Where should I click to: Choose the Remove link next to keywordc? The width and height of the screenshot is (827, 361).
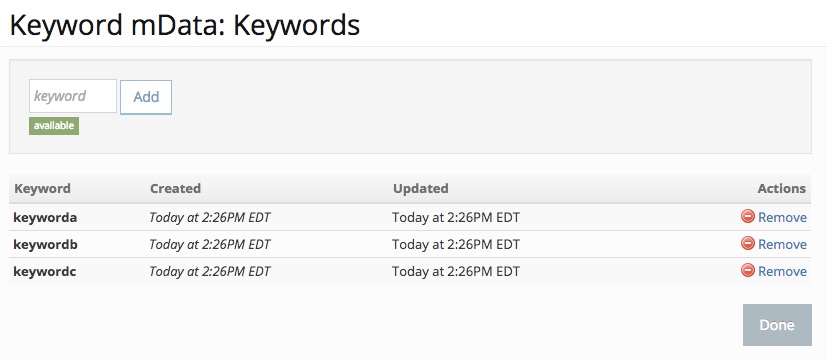pyautogui.click(x=782, y=271)
